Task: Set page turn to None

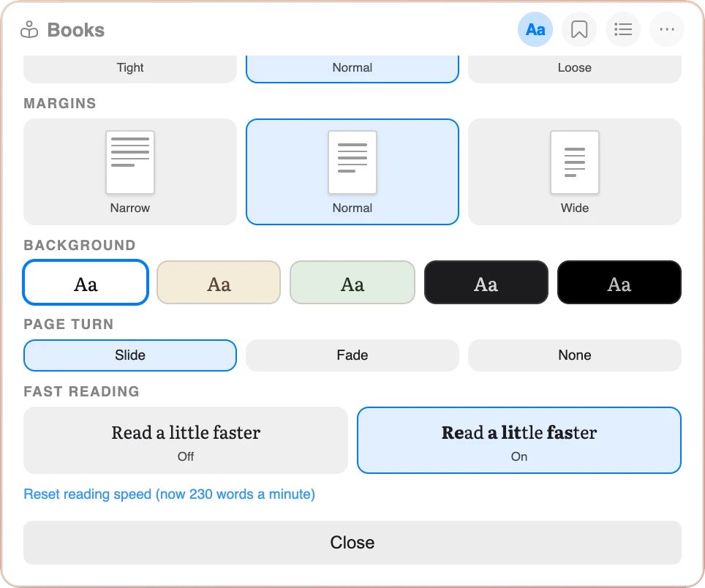Action: 575,355
